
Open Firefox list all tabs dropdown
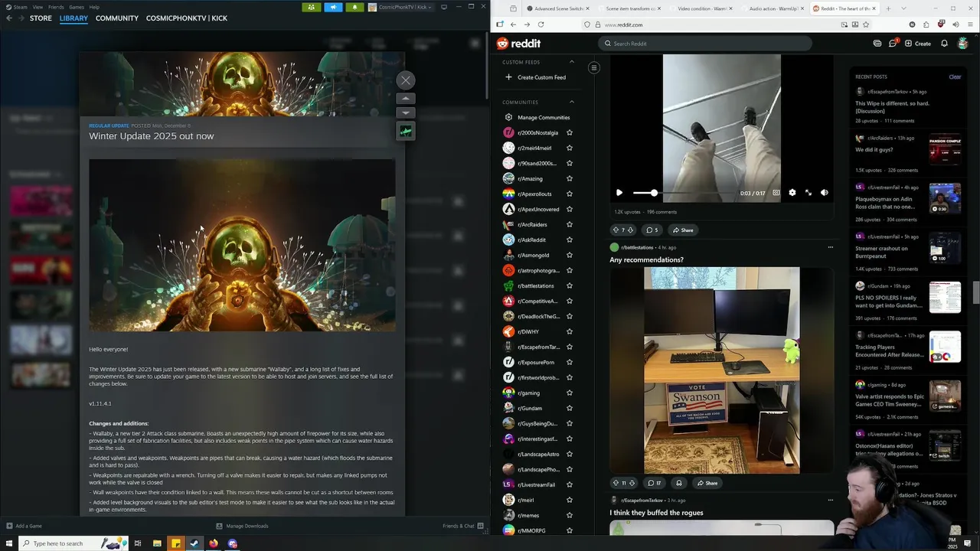point(903,8)
